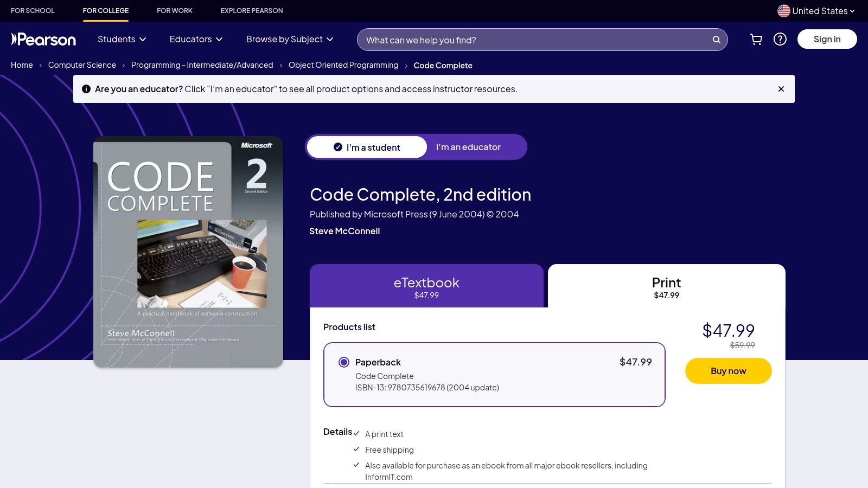Open the Object Oriented Programming breadcrumb
868x488 pixels.
coord(343,65)
